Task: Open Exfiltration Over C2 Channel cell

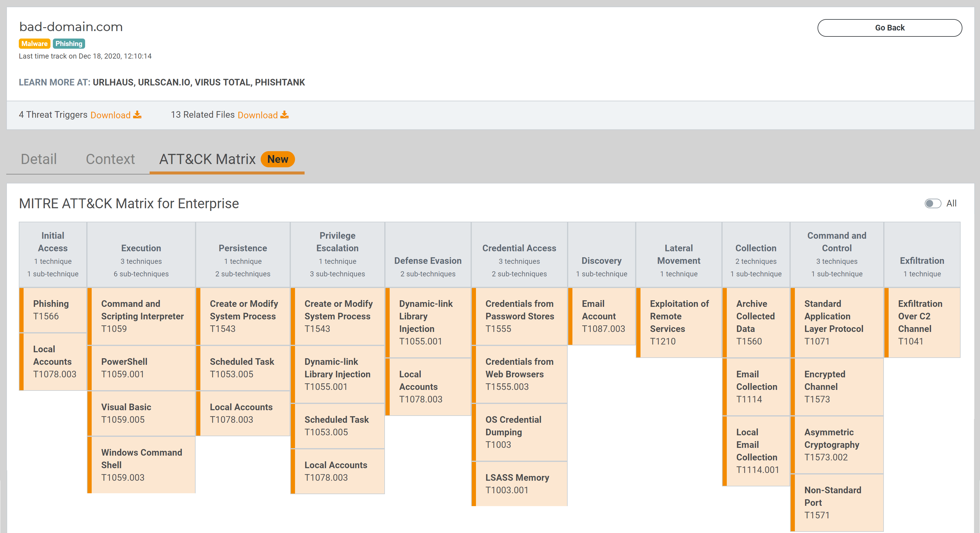Action: coord(922,322)
